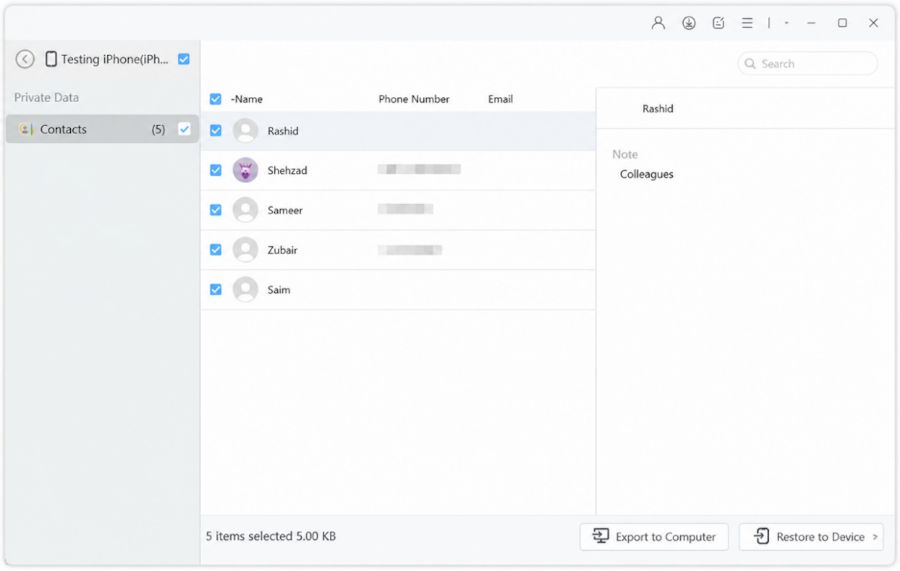Click Shehzad's purple avatar picture

245,170
